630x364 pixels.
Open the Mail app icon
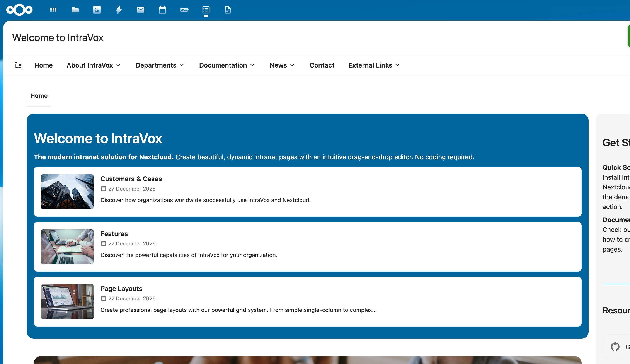point(141,10)
